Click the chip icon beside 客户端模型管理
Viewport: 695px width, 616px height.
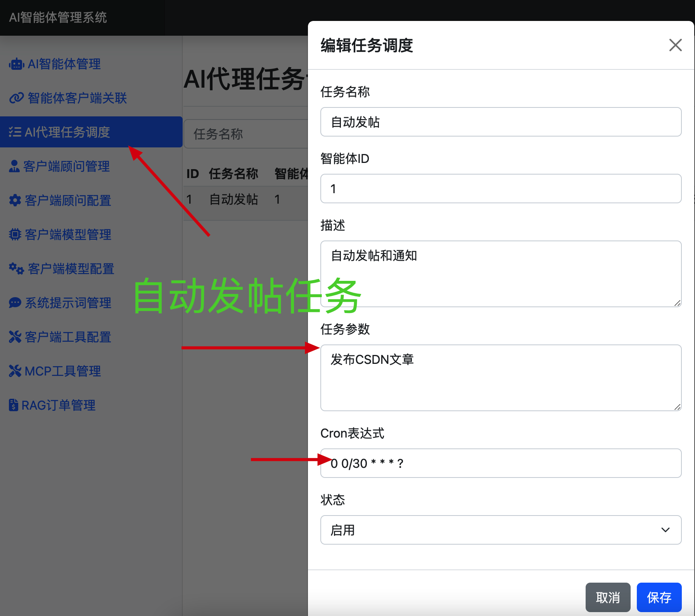pos(15,234)
